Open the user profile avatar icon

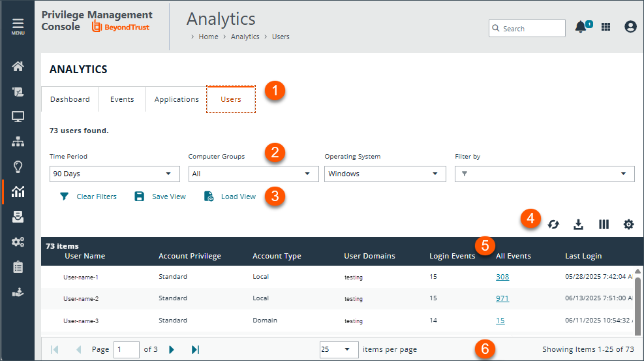click(630, 27)
